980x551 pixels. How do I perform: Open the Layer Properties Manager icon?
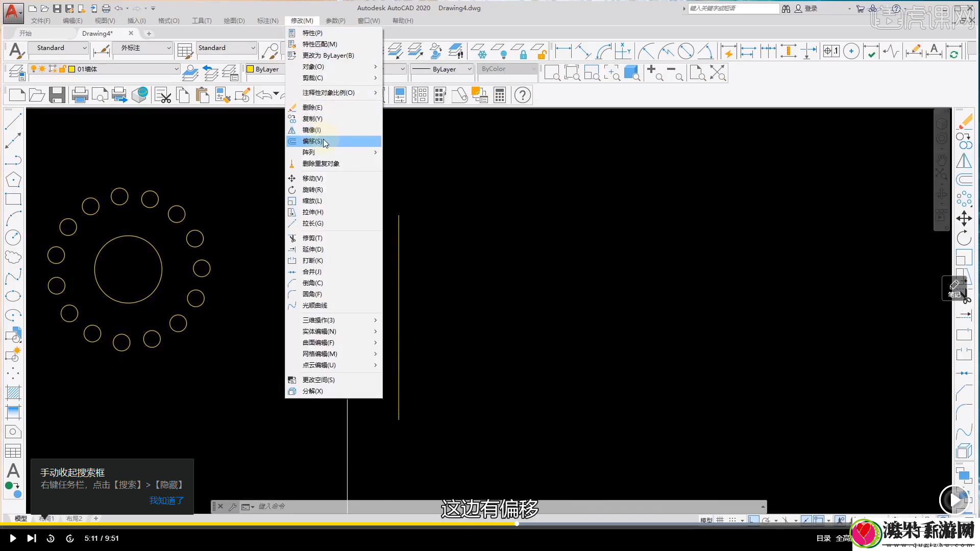17,73
